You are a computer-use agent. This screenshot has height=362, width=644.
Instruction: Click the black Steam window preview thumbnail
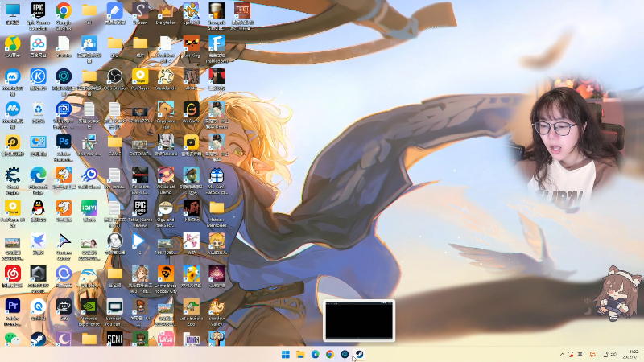[x=359, y=320]
